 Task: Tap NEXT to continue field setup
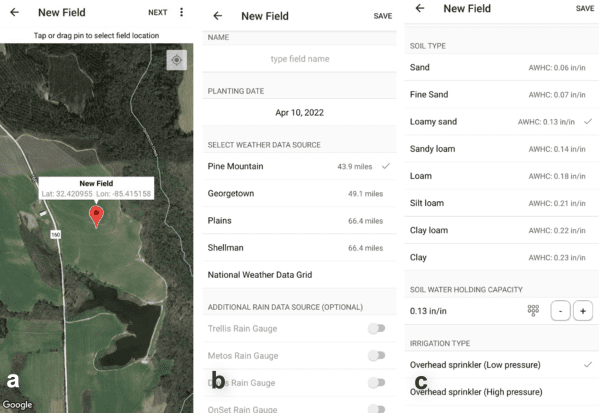157,13
